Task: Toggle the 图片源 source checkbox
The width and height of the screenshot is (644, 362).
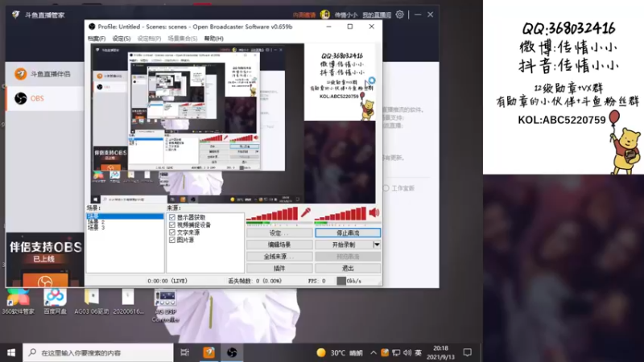Action: point(172,240)
